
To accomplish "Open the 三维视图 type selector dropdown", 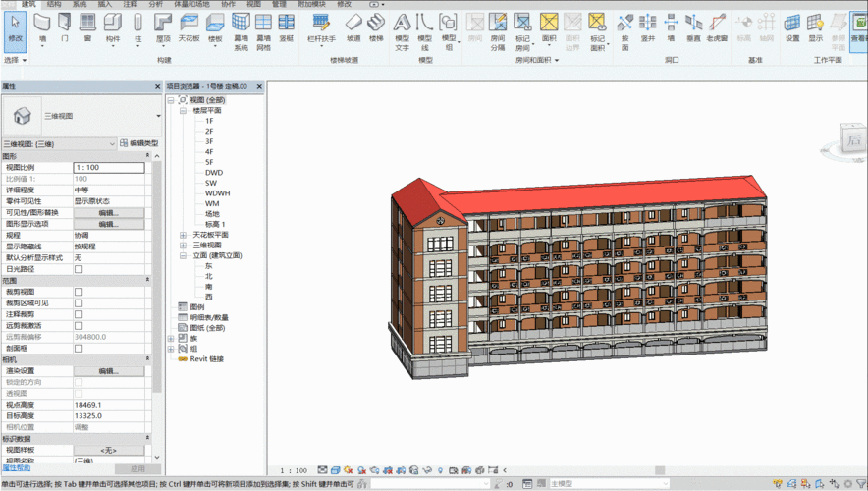I will coord(158,116).
